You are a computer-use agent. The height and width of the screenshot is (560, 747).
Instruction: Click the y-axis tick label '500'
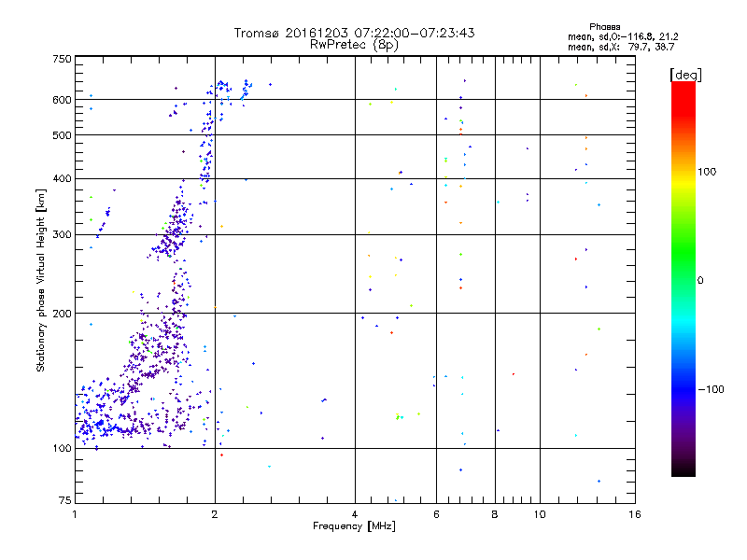point(62,135)
